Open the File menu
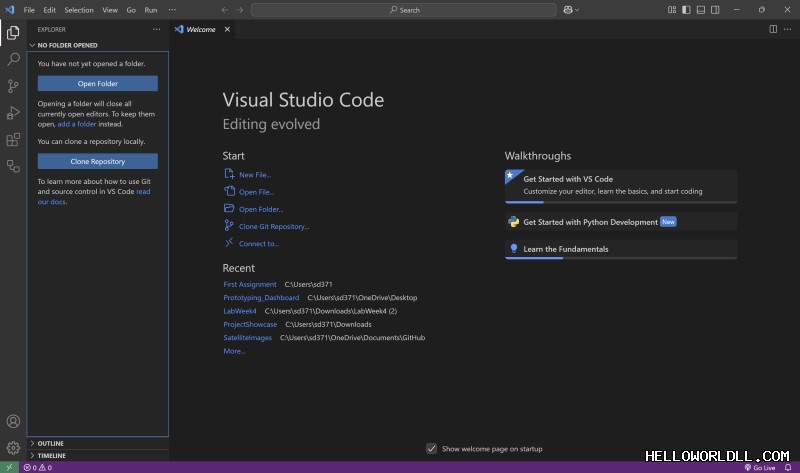Viewport: 800px width, 473px height. pos(29,10)
